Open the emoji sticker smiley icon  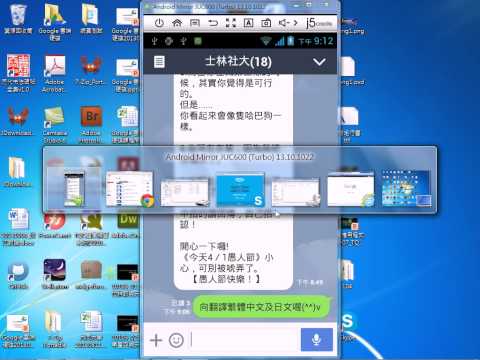click(176, 340)
